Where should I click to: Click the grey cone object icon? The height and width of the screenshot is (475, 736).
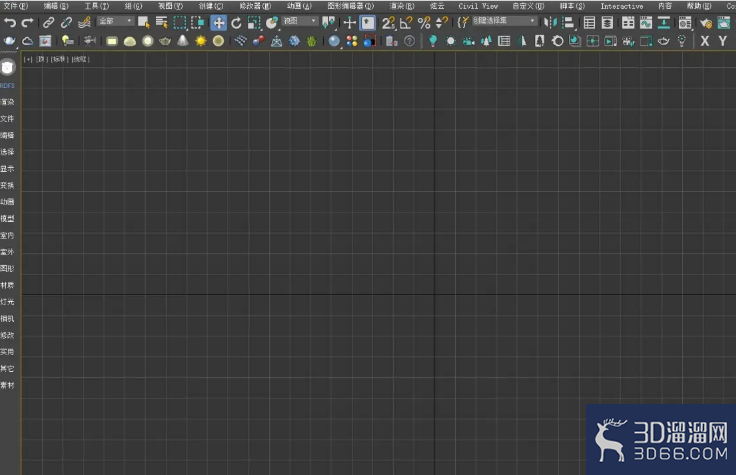[183, 41]
